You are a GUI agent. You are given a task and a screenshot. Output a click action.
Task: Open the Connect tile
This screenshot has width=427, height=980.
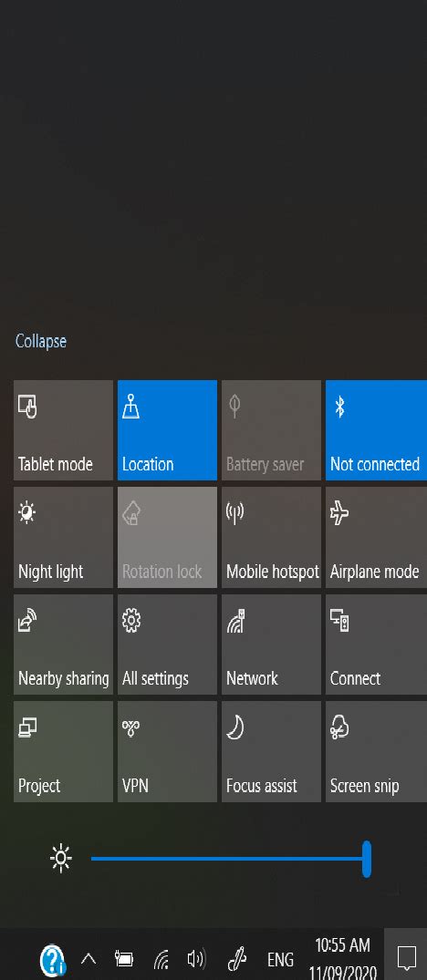click(x=376, y=645)
